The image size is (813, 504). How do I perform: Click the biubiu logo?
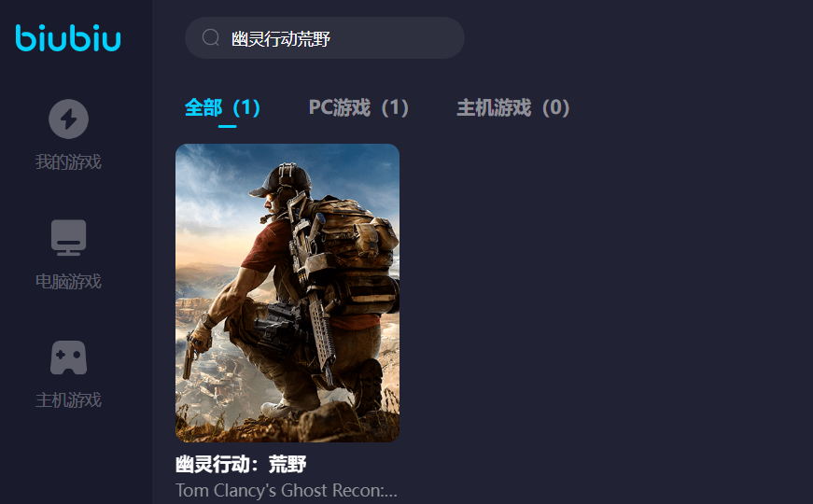[68, 38]
